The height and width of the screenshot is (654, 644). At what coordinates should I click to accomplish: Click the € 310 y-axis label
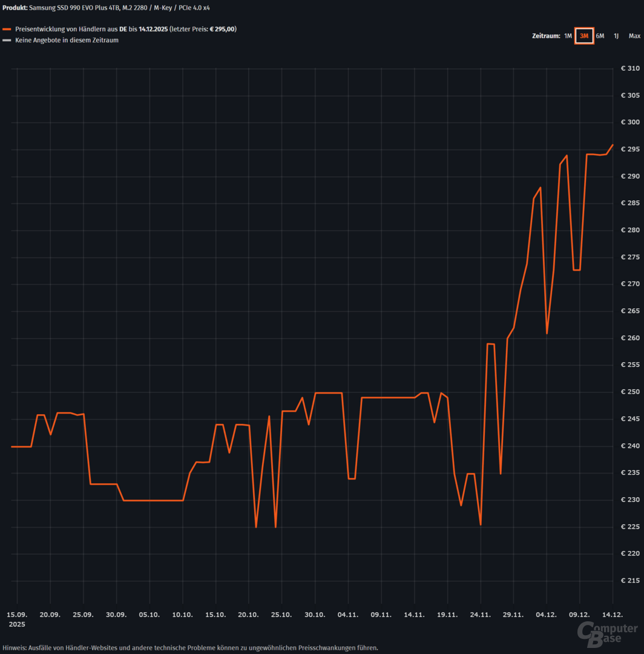pyautogui.click(x=631, y=68)
